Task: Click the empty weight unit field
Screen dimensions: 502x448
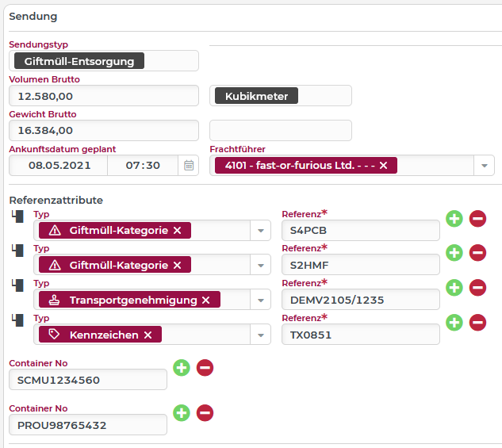Action: point(280,131)
